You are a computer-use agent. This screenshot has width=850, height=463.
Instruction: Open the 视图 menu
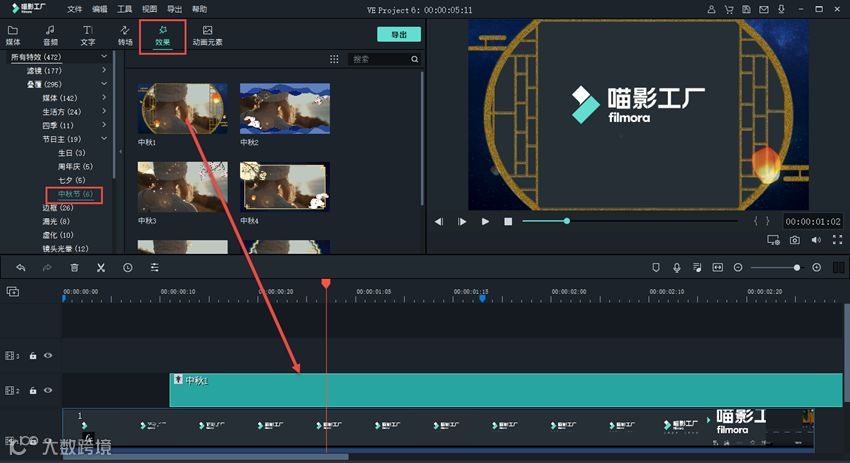(x=150, y=9)
